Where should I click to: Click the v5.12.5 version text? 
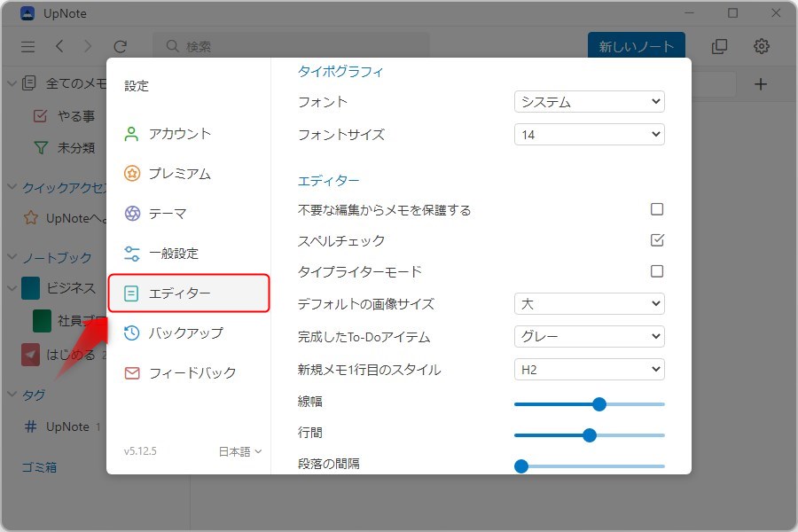[x=140, y=451]
